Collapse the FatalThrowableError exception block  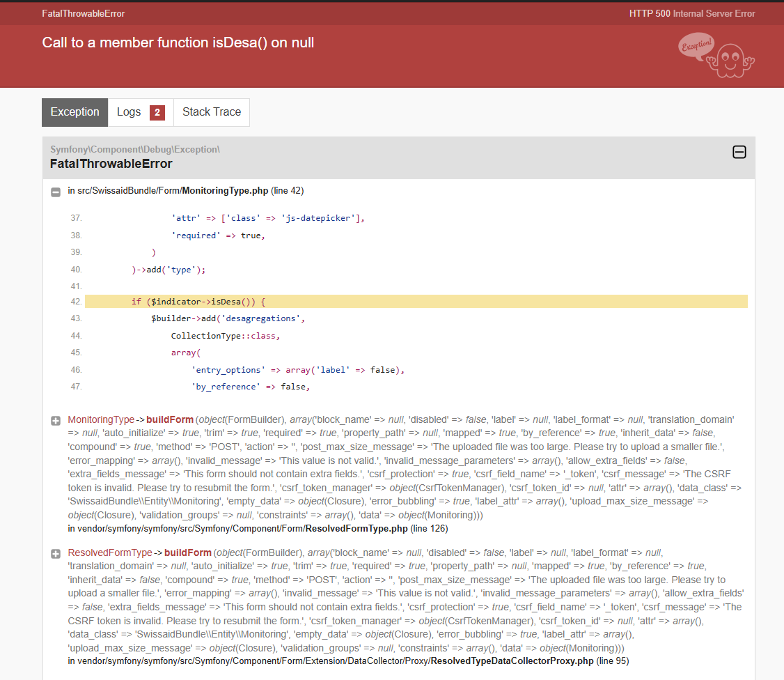pos(739,152)
